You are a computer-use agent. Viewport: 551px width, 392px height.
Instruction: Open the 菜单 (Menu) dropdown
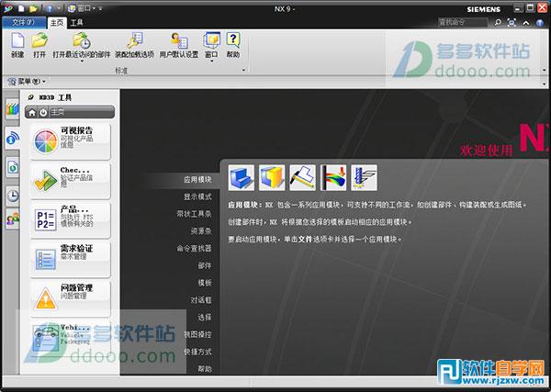point(27,82)
